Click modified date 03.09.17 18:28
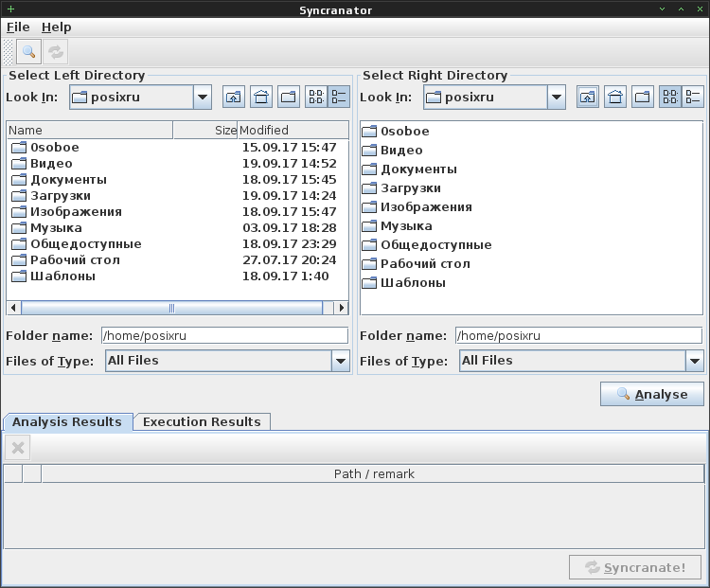Image resolution: width=710 pixels, height=588 pixels. point(290,228)
